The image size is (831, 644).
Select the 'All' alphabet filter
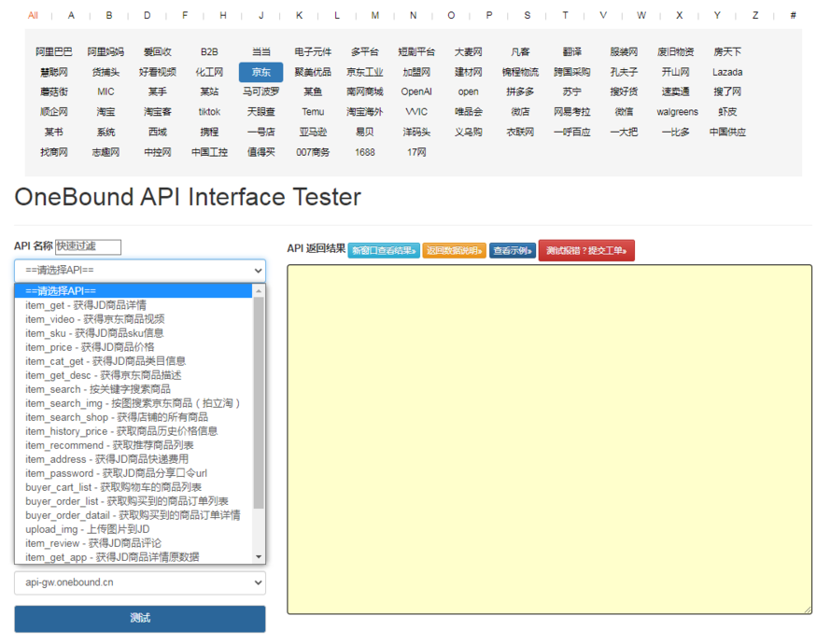click(x=33, y=16)
